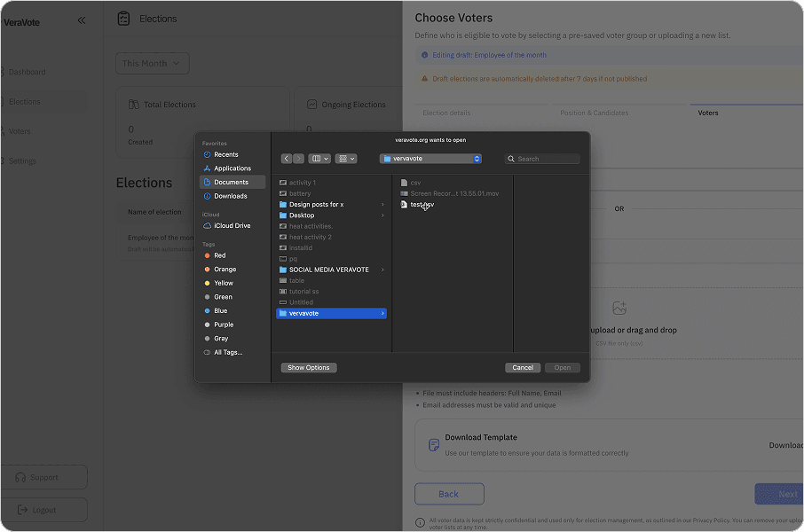The width and height of the screenshot is (804, 532).
Task: Click the Logout icon in the sidebar
Action: pos(21,510)
